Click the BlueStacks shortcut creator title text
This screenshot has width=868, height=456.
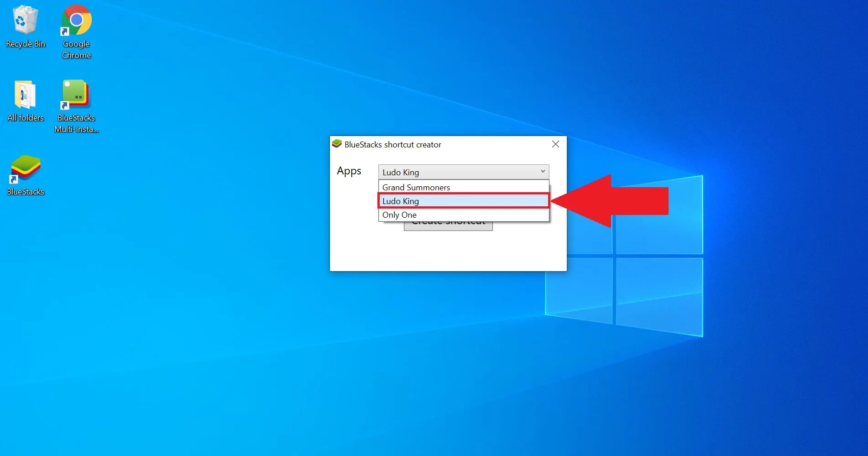click(x=393, y=145)
